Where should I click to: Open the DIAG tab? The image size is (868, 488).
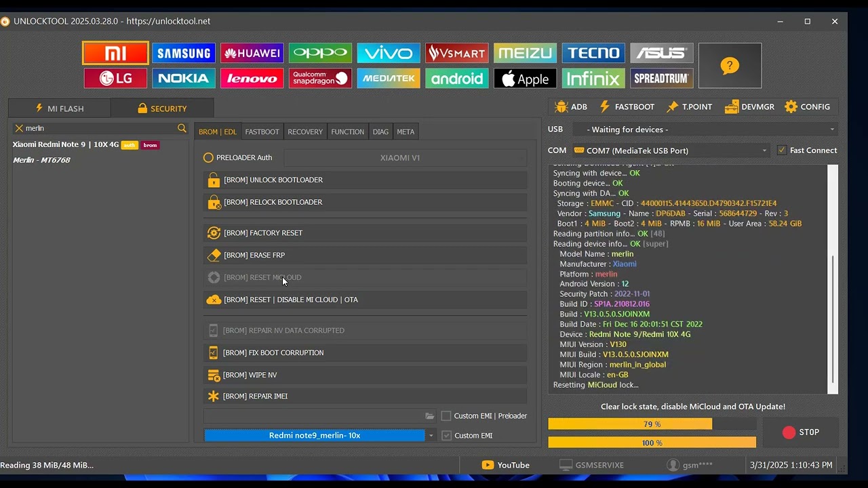(380, 132)
